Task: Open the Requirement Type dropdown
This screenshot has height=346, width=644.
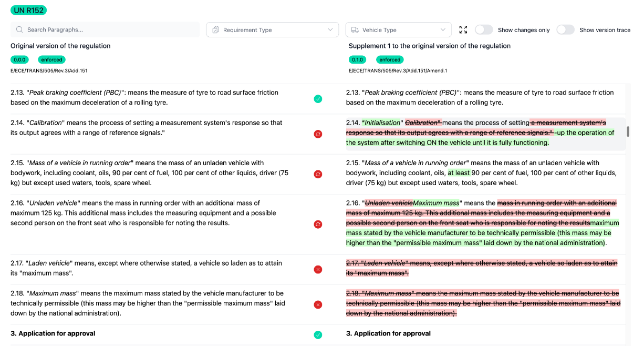Action: pos(272,29)
